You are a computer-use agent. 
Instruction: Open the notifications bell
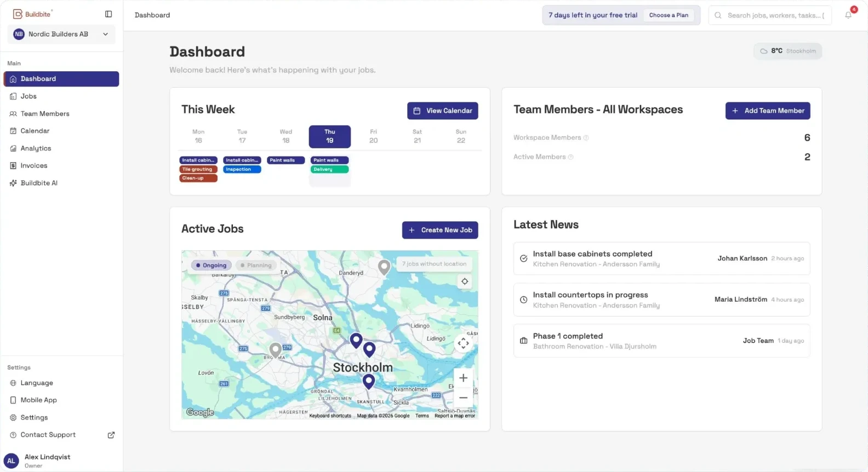click(848, 15)
